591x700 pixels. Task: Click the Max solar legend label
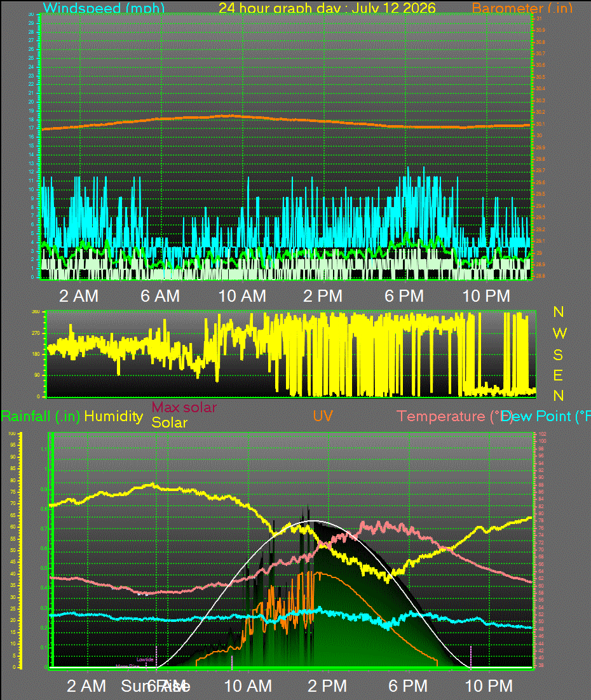pyautogui.click(x=184, y=407)
